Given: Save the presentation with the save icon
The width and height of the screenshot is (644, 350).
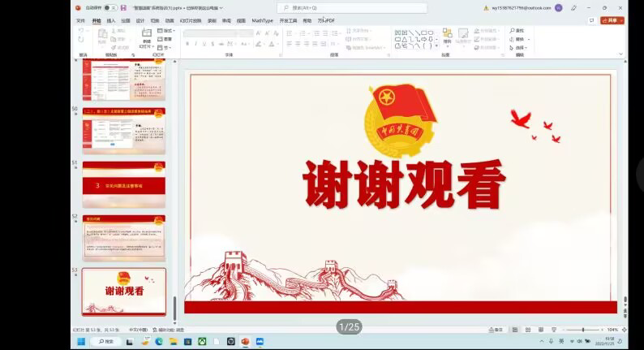Looking at the screenshot, I should 123,8.
